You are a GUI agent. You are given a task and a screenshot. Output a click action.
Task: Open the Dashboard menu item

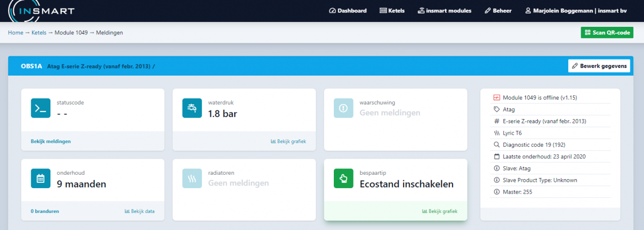point(348,11)
